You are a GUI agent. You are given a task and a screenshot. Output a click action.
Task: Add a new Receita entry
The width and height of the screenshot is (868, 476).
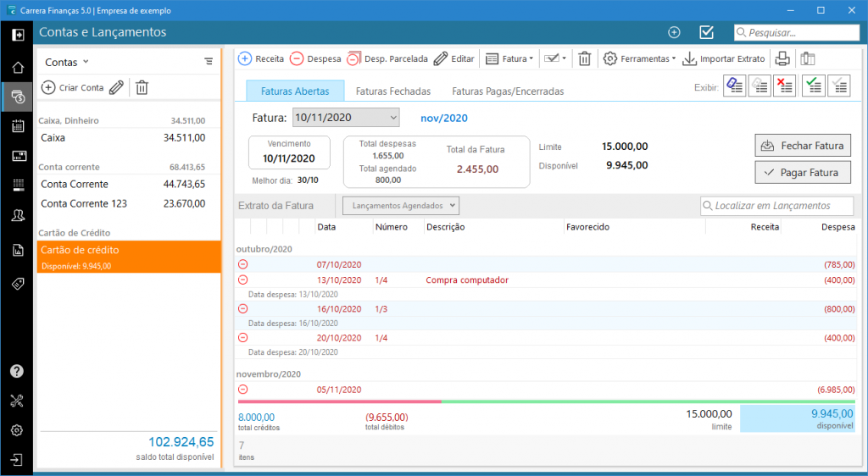coord(261,59)
